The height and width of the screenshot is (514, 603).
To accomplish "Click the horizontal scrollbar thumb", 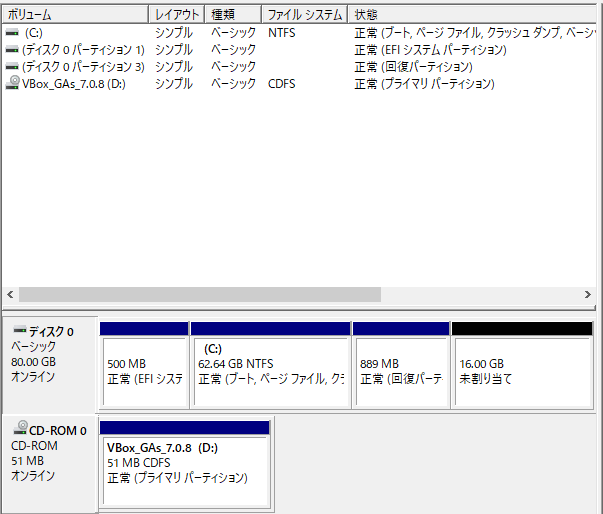I will click(200, 294).
